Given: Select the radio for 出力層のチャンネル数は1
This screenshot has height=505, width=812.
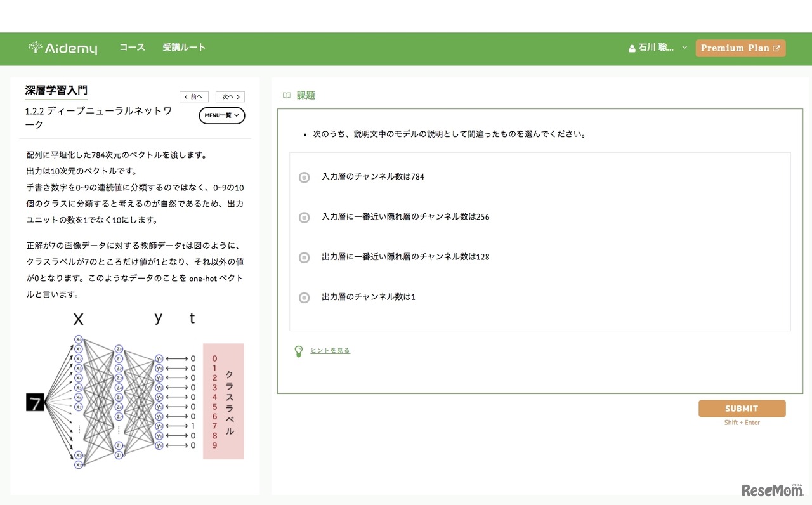Looking at the screenshot, I should 304,297.
